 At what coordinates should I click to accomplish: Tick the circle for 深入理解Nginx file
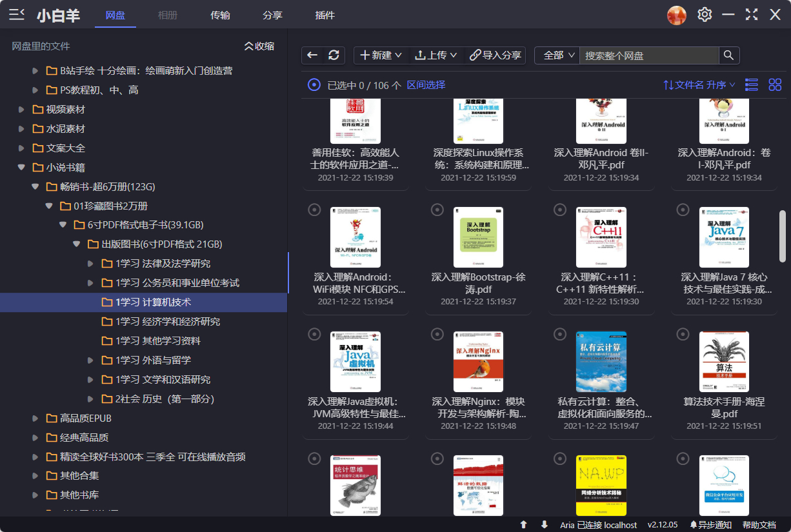437,334
